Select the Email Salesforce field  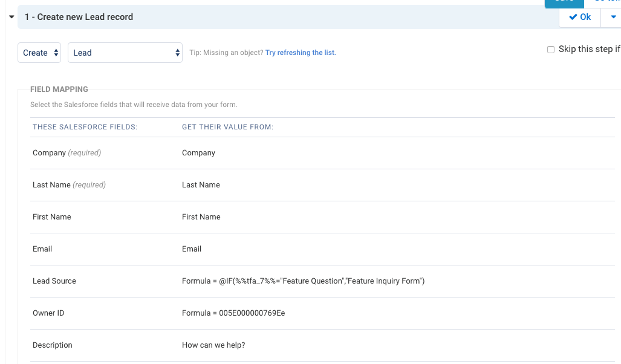click(42, 249)
